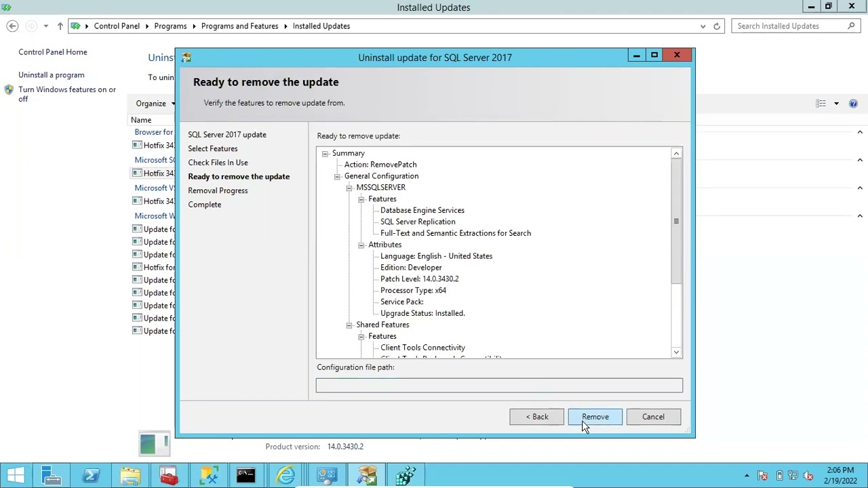
Task: Click Turn Windows features on or off
Action: (67, 94)
